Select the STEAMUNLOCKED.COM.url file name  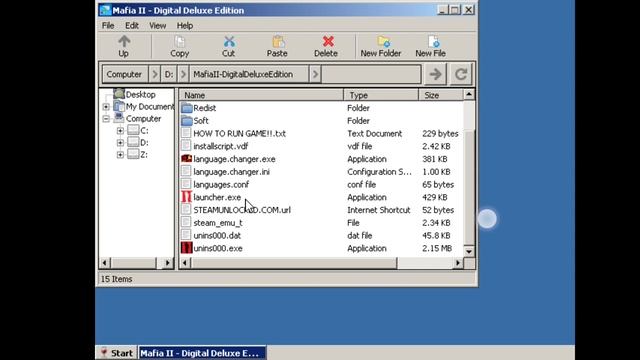coord(242,210)
